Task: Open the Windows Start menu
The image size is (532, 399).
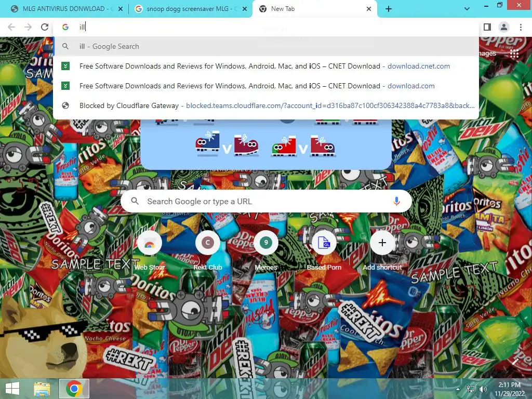Action: (12, 389)
